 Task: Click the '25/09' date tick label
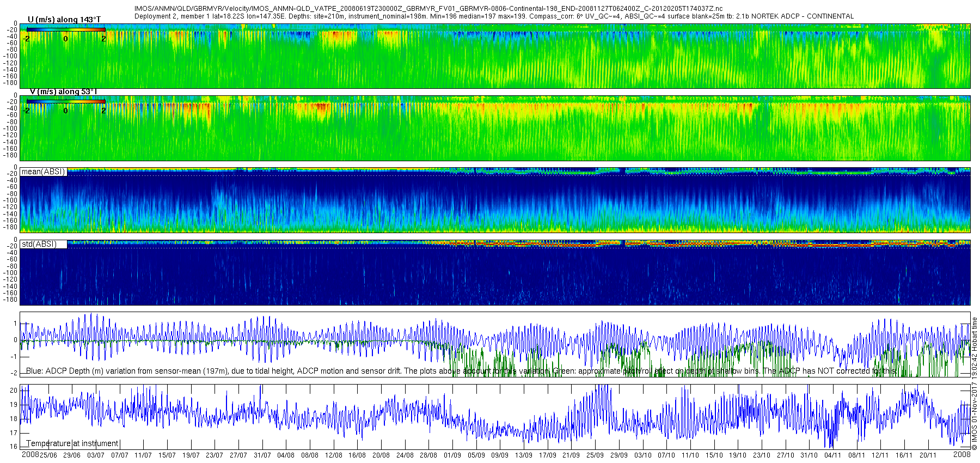click(x=595, y=455)
